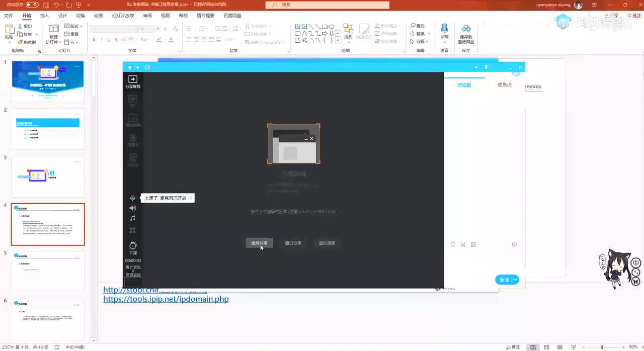Image resolution: width=644 pixels, height=351 pixels.
Task: Open the classroom title bar dropdown arrow
Action: point(476,67)
